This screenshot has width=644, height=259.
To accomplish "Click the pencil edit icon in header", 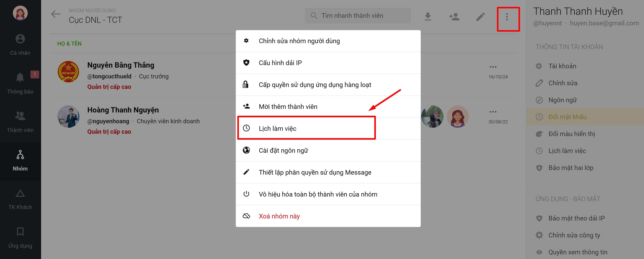I will point(480,16).
